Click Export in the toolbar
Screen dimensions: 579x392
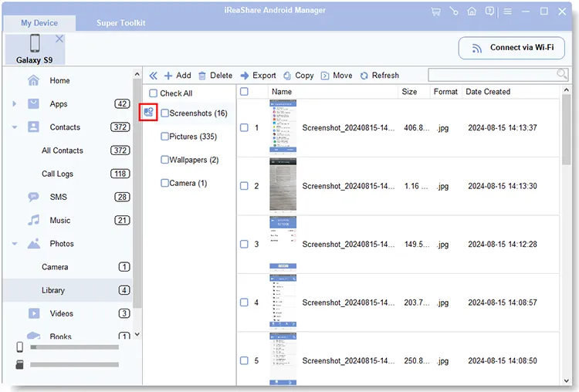[x=258, y=76]
